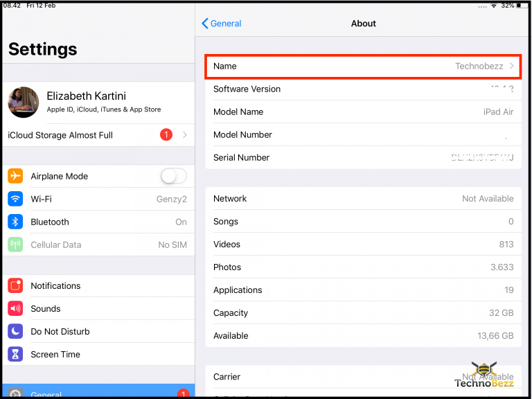
Task: Tap the Carrier row
Action: coord(364,377)
